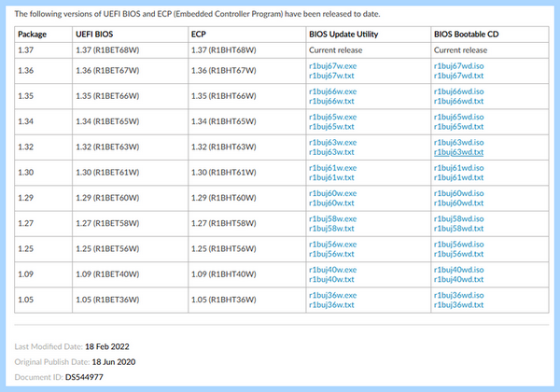Download r1buj58w.exe utility
The height and width of the screenshot is (392, 560).
332,218
